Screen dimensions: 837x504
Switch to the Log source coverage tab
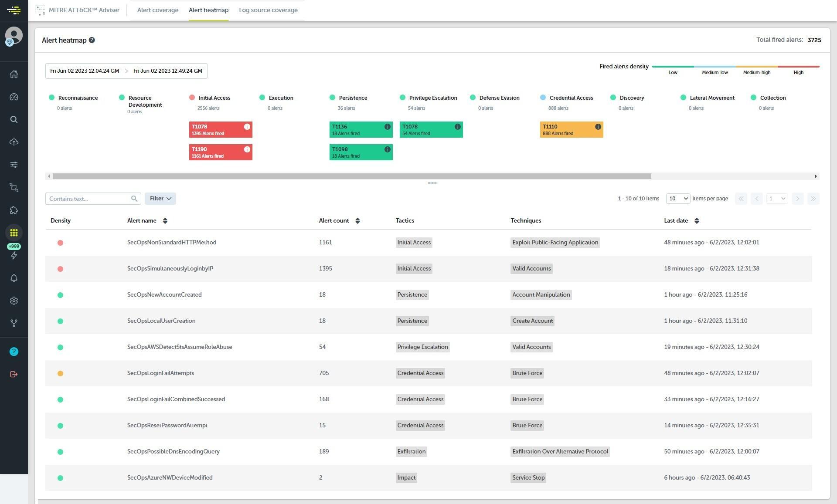click(268, 10)
